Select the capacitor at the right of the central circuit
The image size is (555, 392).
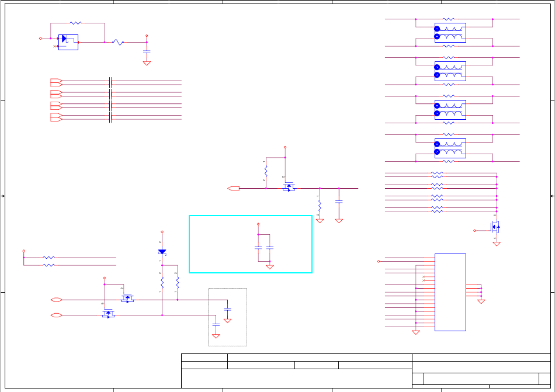(339, 202)
